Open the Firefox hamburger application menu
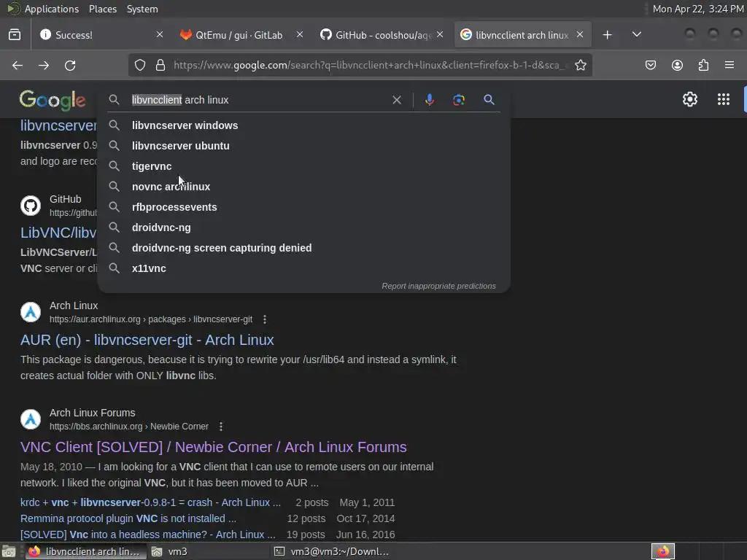 pos(729,65)
